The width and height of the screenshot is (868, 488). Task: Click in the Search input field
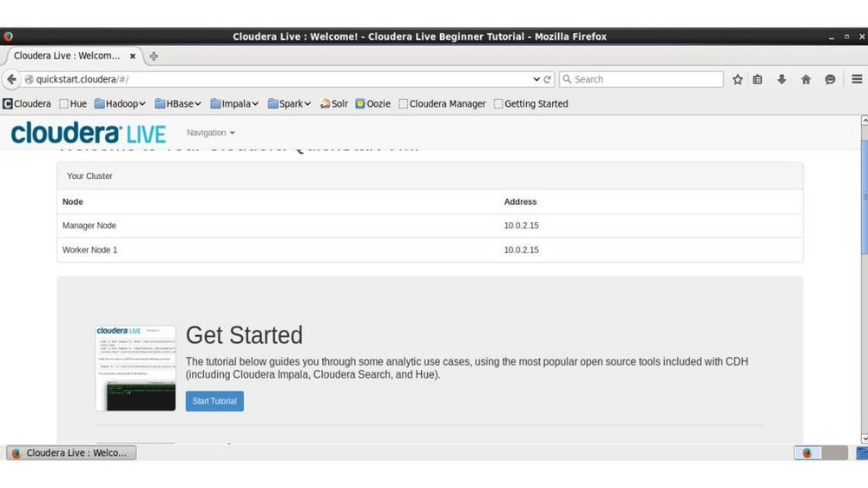point(641,79)
